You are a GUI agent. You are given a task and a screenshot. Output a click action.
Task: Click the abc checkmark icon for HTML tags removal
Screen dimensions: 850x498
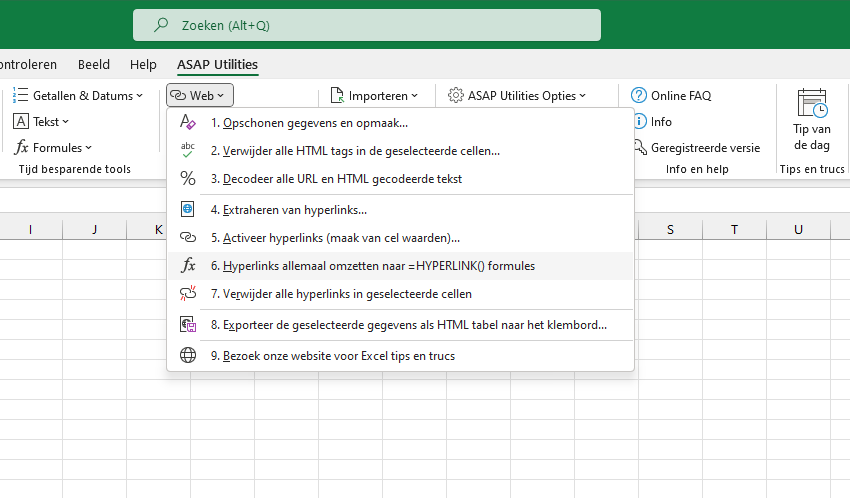click(x=188, y=150)
